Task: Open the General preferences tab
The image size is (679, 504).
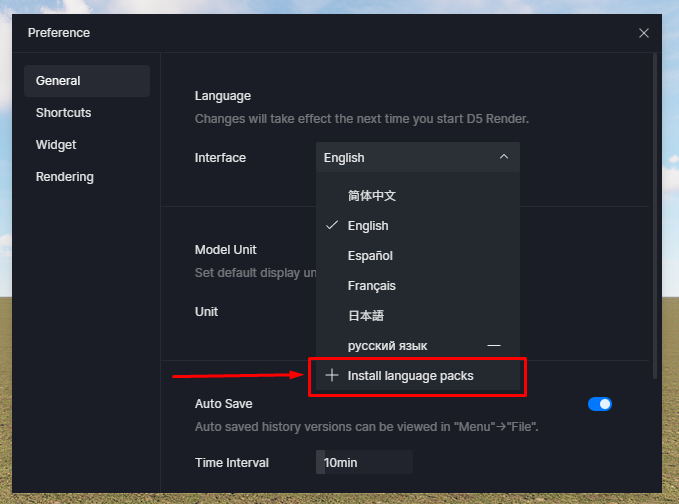Action: coord(87,81)
